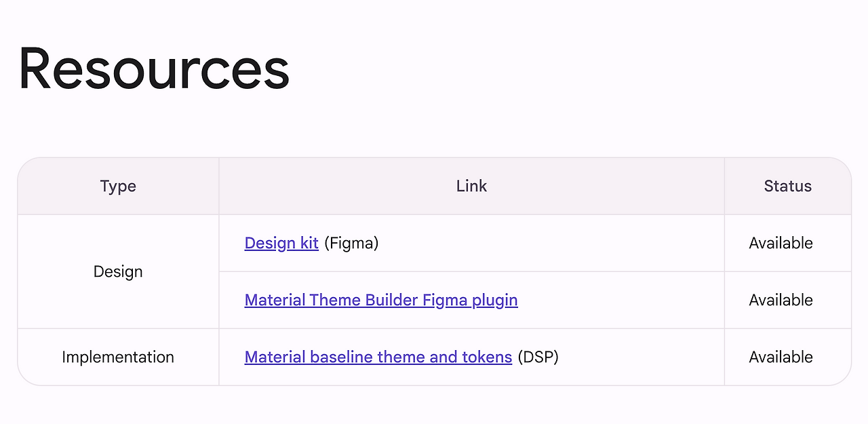Click Available status in Implementation row
The height and width of the screenshot is (424, 868).
(x=781, y=357)
